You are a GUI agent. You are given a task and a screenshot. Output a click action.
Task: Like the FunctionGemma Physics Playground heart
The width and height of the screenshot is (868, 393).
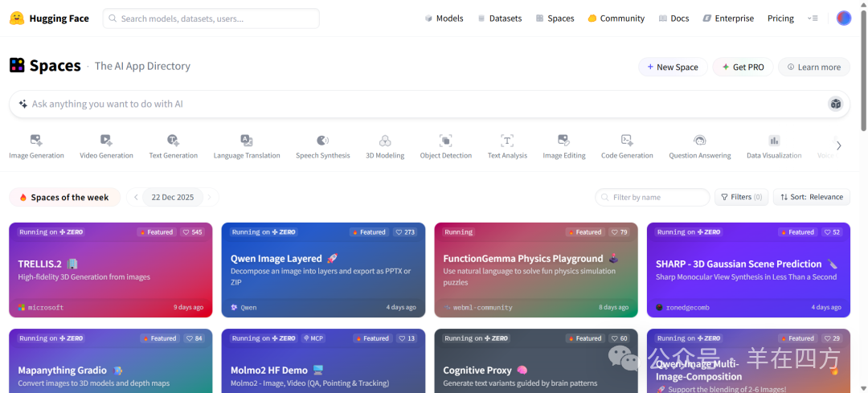620,232
